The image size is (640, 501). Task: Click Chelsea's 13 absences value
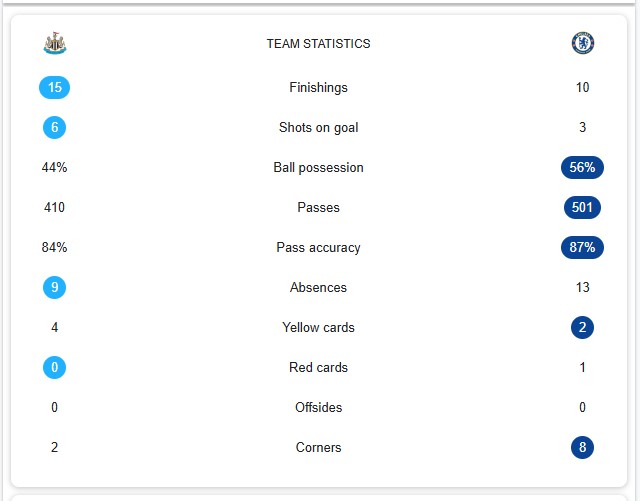coord(582,287)
